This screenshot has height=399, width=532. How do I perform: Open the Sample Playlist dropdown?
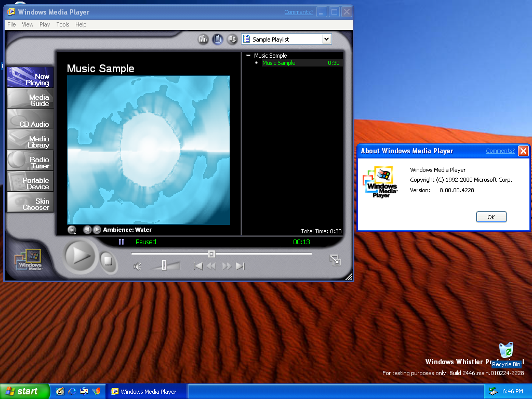pos(326,39)
